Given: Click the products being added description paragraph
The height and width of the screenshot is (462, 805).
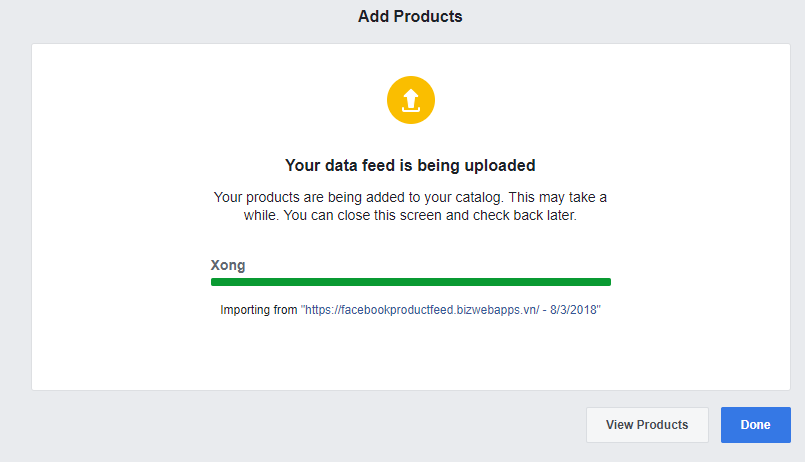Looking at the screenshot, I should click(410, 206).
